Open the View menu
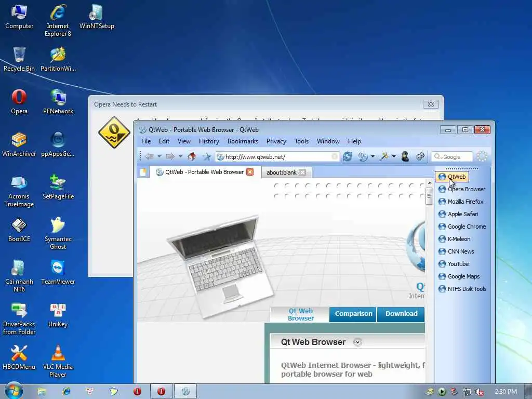532x399 pixels. 184,141
